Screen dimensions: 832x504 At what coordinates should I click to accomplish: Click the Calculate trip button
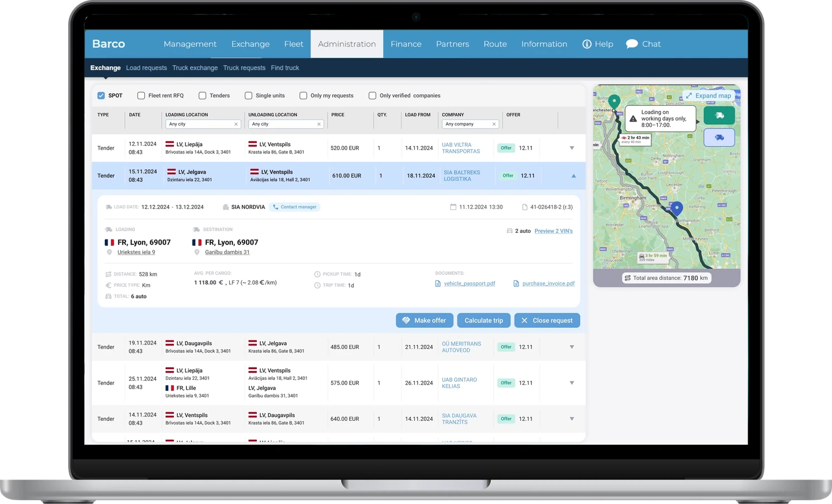(484, 320)
